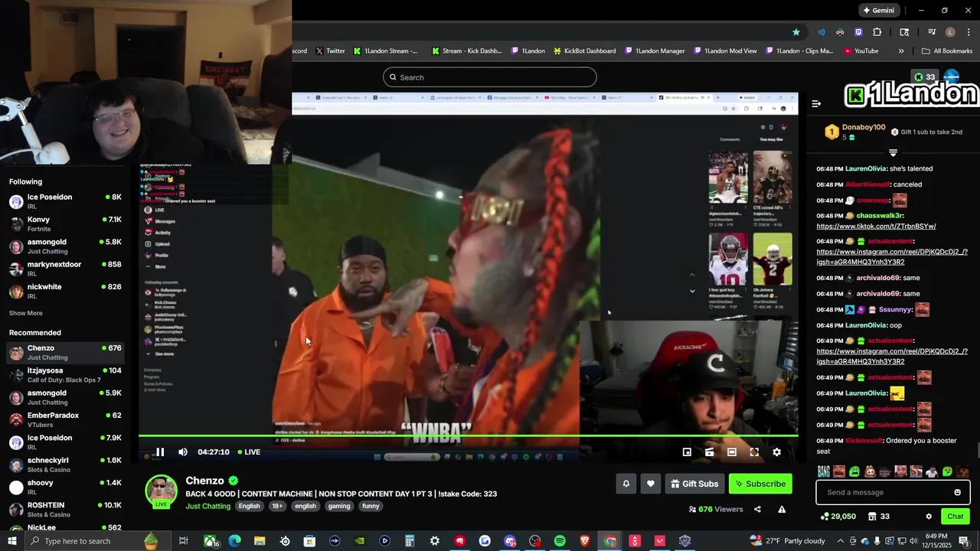980x551 pixels.
Task: Subscribe to Chenzo's channel
Action: pos(760,484)
